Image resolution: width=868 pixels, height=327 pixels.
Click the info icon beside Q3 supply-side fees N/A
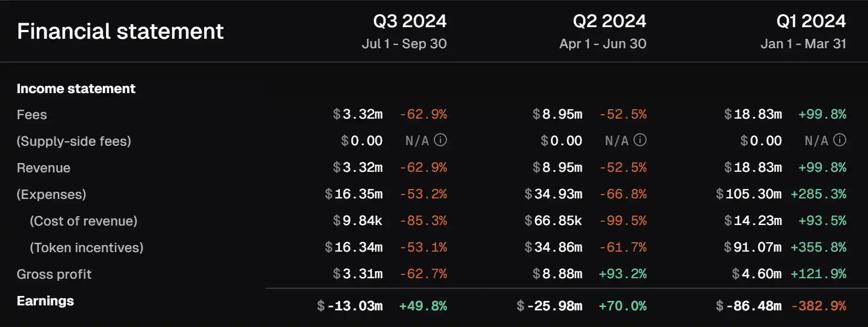[x=440, y=141]
